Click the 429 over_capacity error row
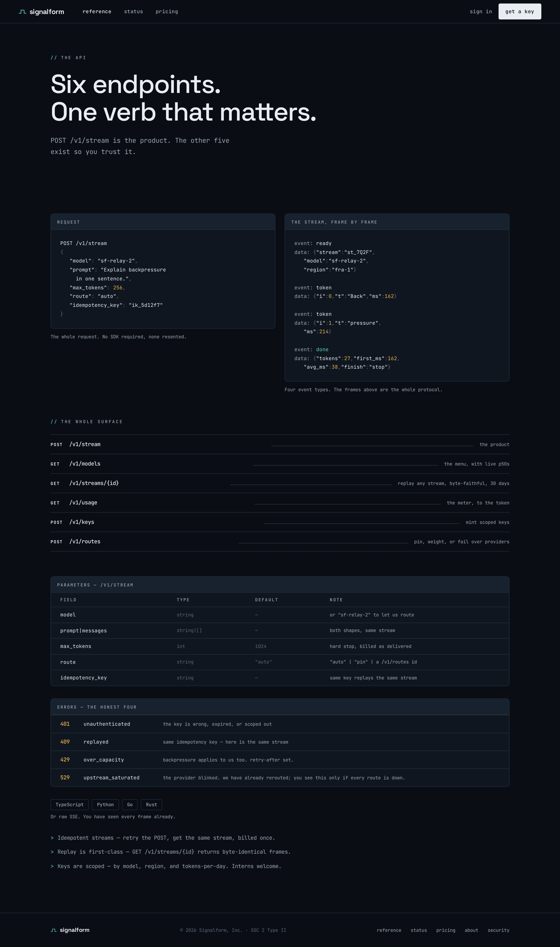560x947 pixels. point(280,760)
